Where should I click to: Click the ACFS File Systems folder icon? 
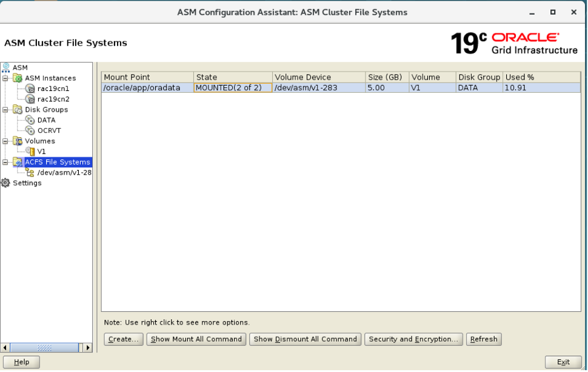[18, 162]
